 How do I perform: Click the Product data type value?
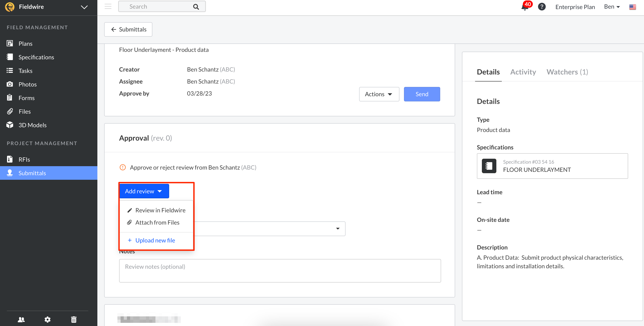point(493,130)
